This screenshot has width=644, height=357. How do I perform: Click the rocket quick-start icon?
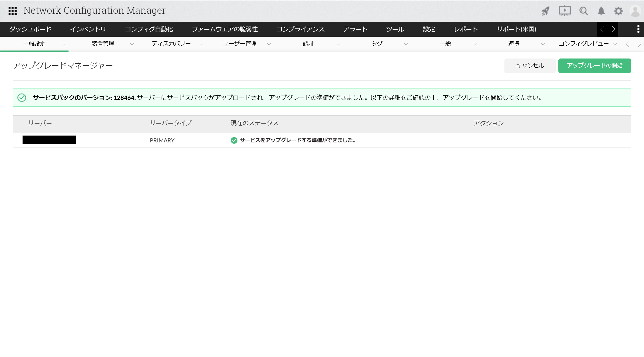pyautogui.click(x=546, y=11)
